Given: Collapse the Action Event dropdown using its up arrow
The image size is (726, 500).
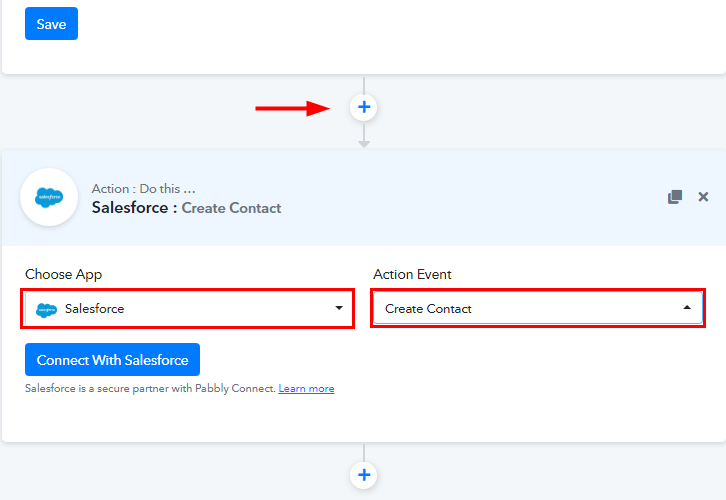Looking at the screenshot, I should coord(687,309).
